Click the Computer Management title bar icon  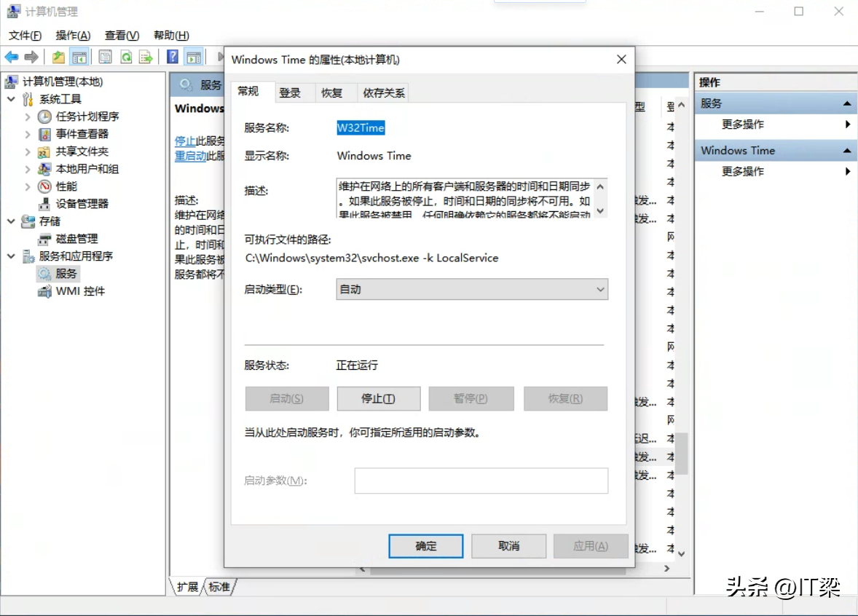14,12
